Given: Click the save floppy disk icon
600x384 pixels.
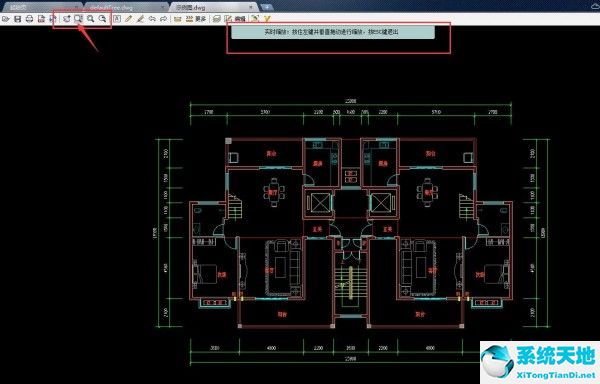Looking at the screenshot, I should point(18,19).
